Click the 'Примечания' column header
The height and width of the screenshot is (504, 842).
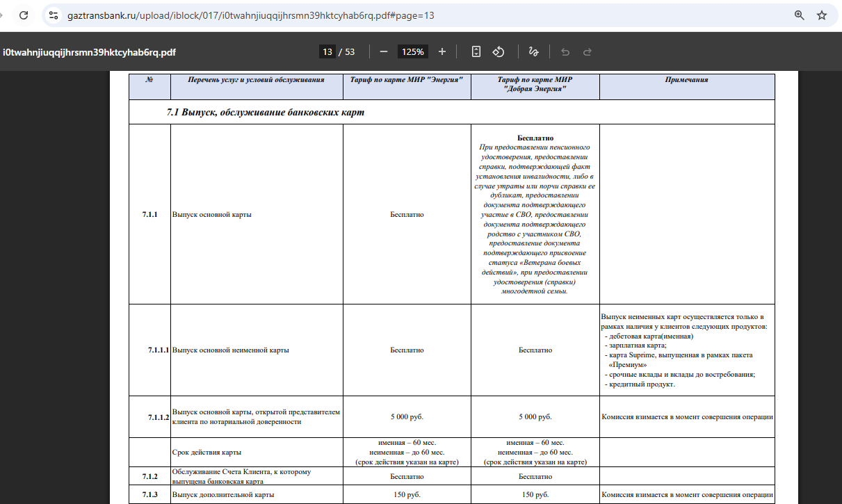point(686,80)
